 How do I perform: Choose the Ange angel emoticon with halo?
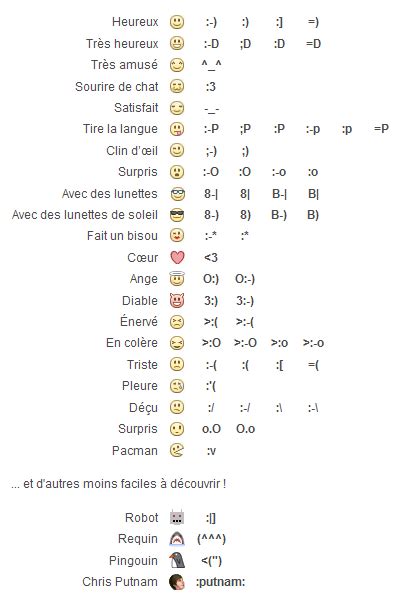tap(177, 279)
